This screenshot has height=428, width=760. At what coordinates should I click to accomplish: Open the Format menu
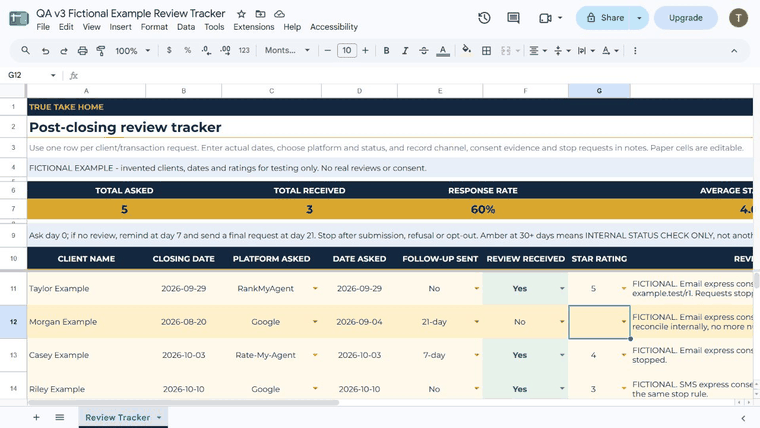click(x=154, y=27)
